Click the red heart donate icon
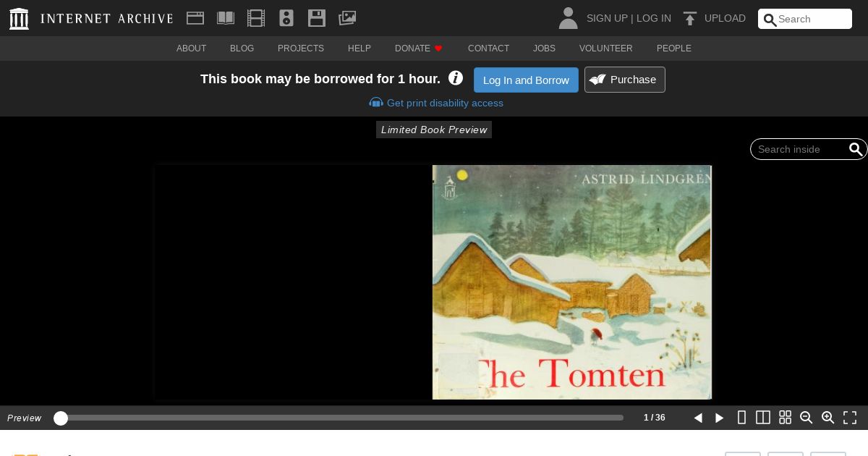The width and height of the screenshot is (868, 456). point(438,48)
